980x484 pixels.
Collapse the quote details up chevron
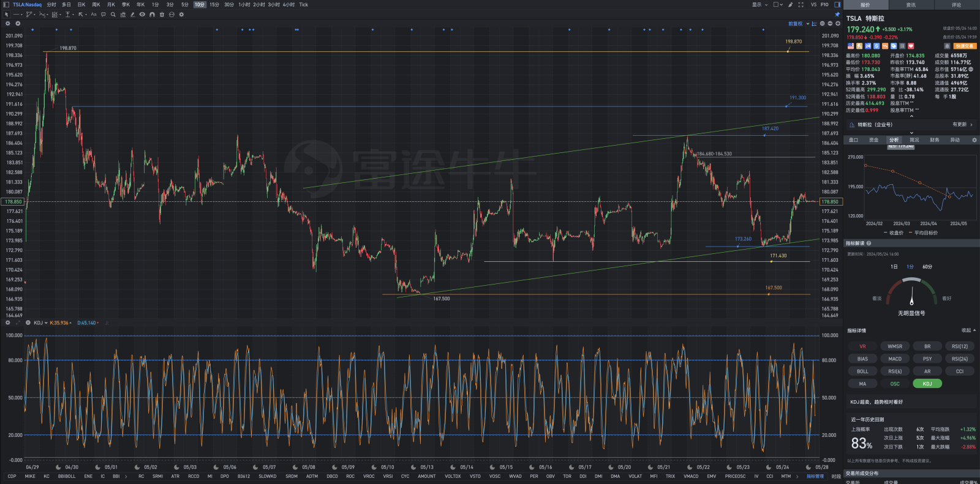[911, 116]
